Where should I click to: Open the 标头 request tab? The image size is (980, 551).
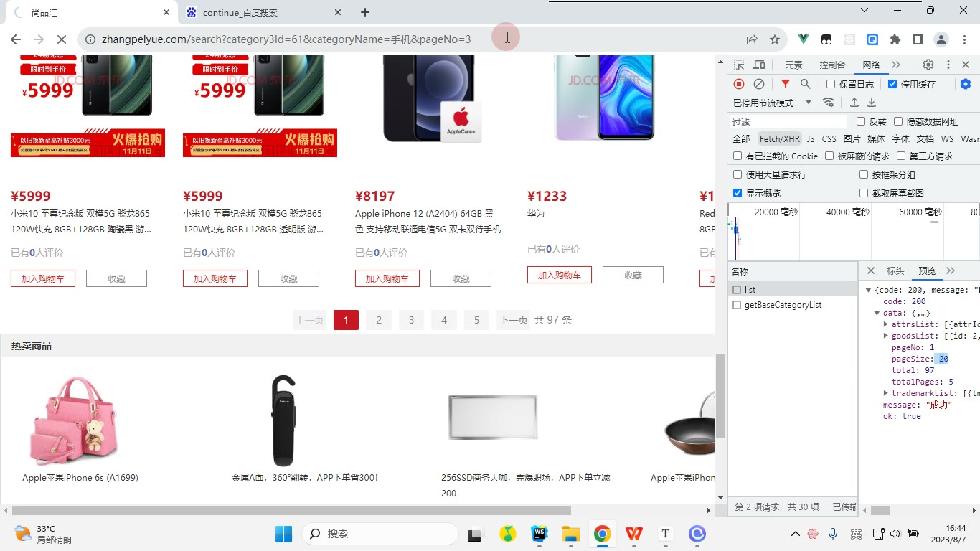[895, 270]
